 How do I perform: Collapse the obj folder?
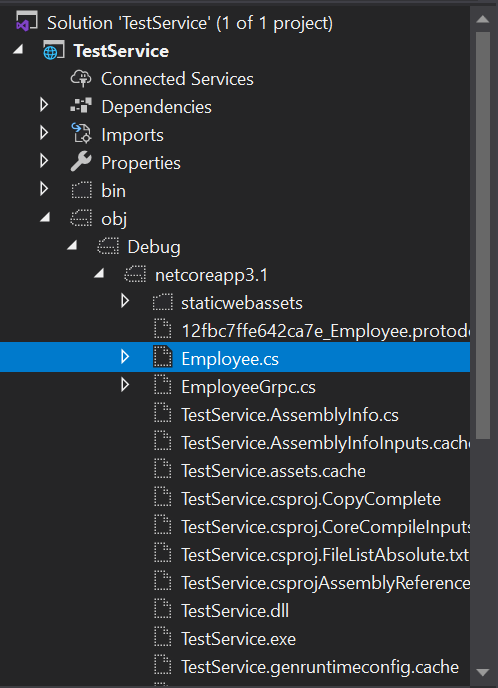coord(45,217)
